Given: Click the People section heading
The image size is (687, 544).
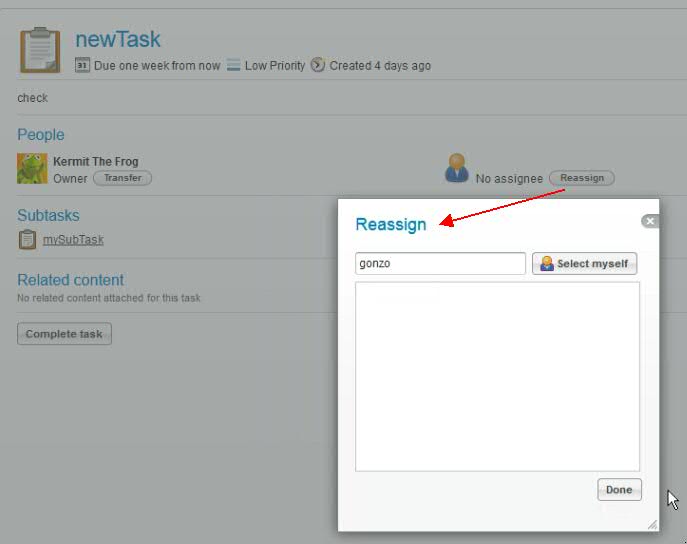Looking at the screenshot, I should click(x=41, y=135).
